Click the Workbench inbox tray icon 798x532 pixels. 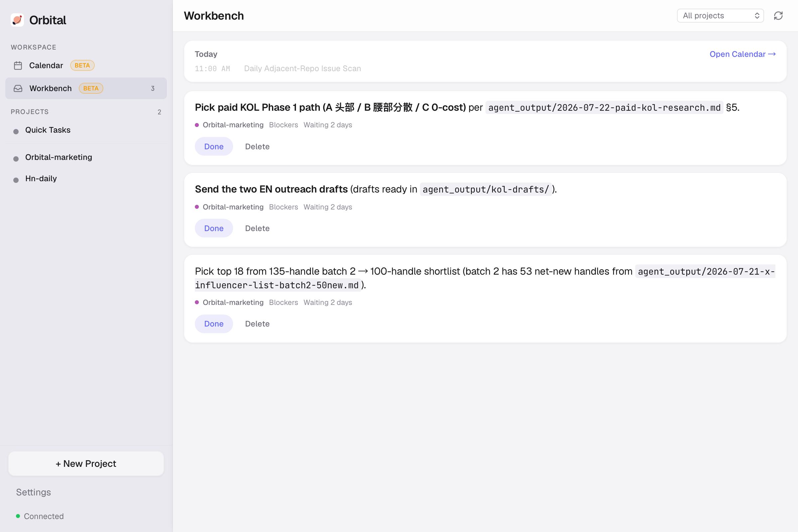coord(18,88)
